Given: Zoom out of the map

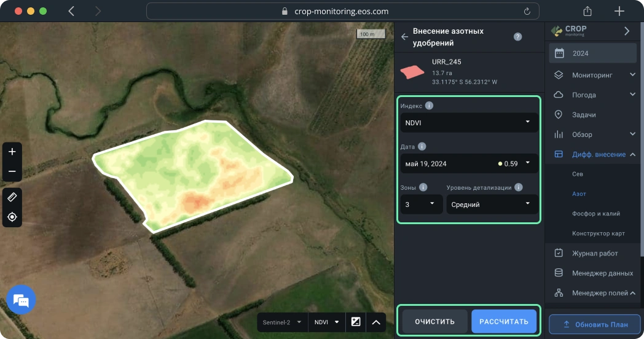Looking at the screenshot, I should tap(12, 171).
